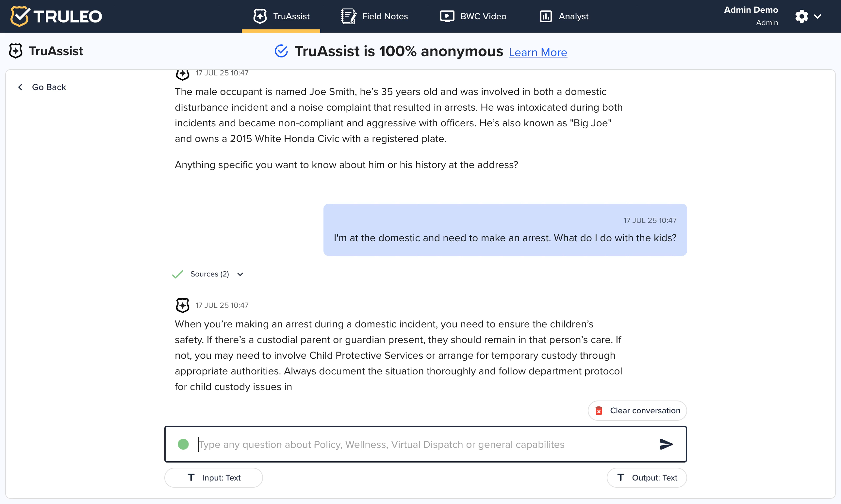Click the red trash icon
841x504 pixels.
[599, 411]
